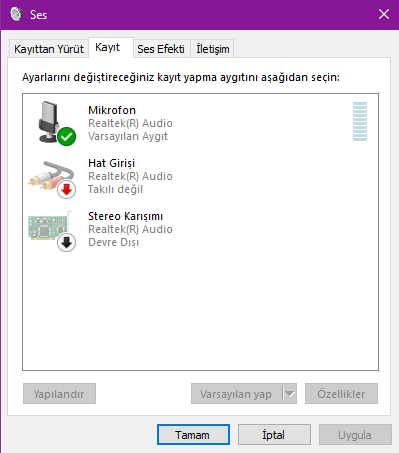
Task: Click Realtek(R) Audio under Hat Girişi
Action: (x=130, y=176)
